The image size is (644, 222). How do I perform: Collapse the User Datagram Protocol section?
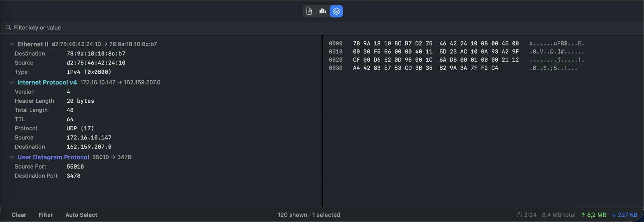point(11,157)
